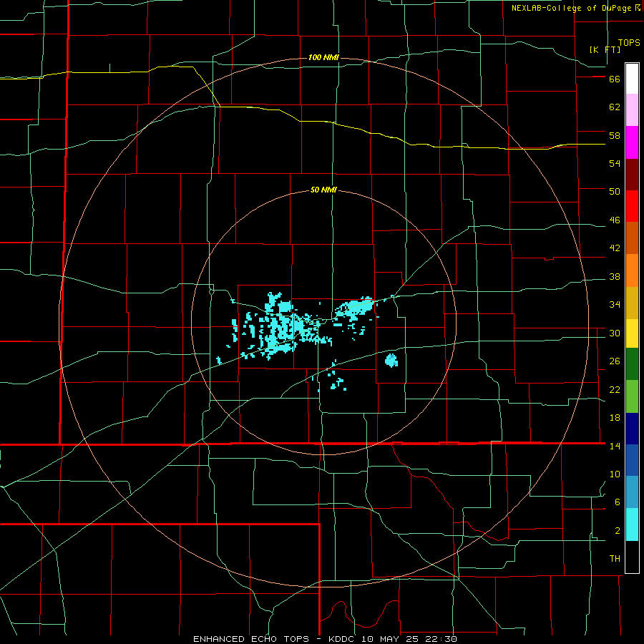Click the gold swatch between 38 and 34
Screen dimensions: 644x644
pyautogui.click(x=632, y=303)
